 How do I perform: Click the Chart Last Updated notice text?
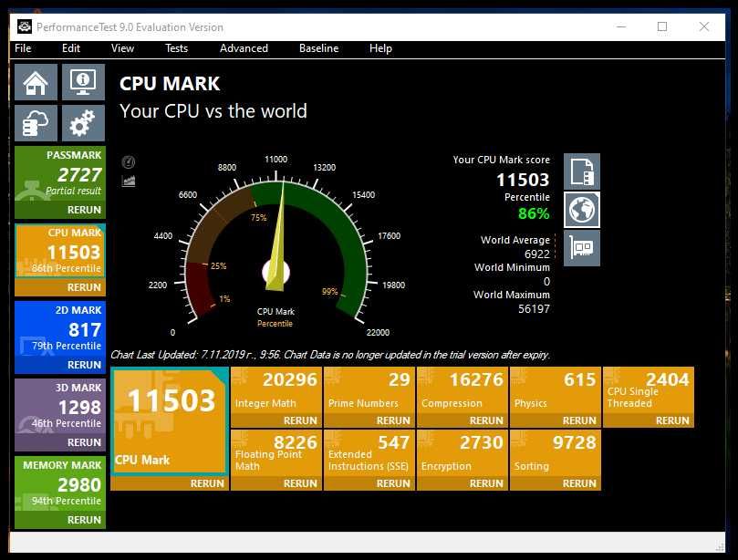pos(330,355)
